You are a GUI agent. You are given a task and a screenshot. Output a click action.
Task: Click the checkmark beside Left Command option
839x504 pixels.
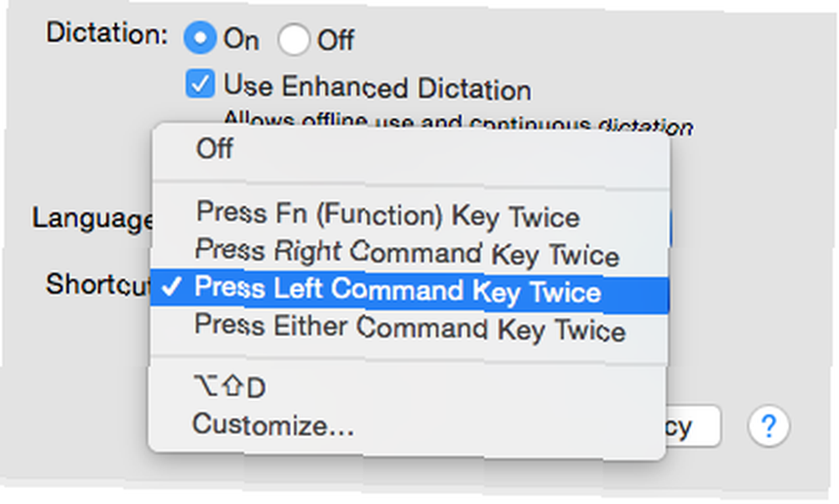tap(172, 288)
